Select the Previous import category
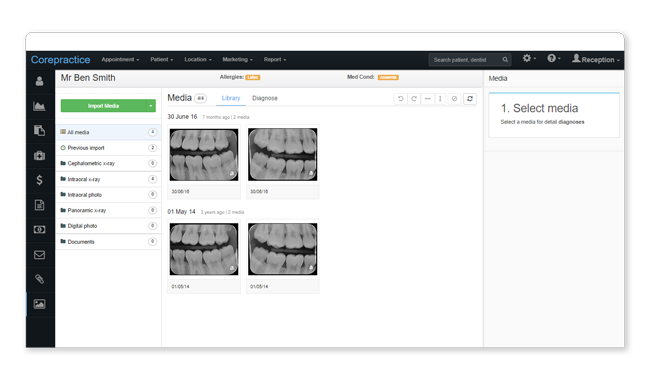Image resolution: width=650 pixels, height=380 pixels. [108, 148]
